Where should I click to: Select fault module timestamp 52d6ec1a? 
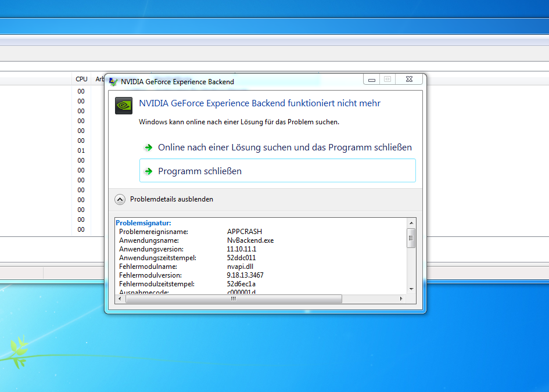(241, 284)
